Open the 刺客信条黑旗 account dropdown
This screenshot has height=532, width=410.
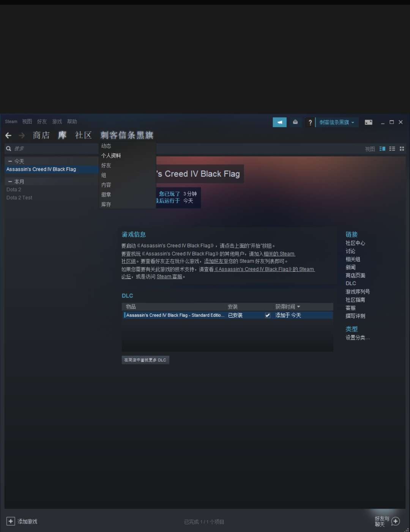337,122
